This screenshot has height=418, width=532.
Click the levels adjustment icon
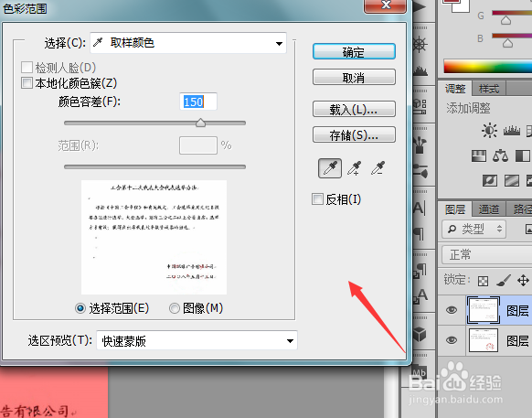(x=512, y=131)
